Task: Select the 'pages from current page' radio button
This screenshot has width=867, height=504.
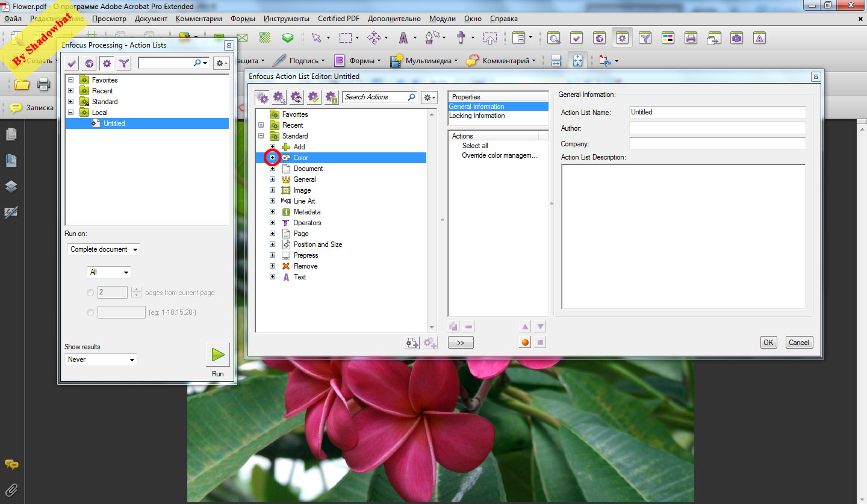Action: pos(90,293)
